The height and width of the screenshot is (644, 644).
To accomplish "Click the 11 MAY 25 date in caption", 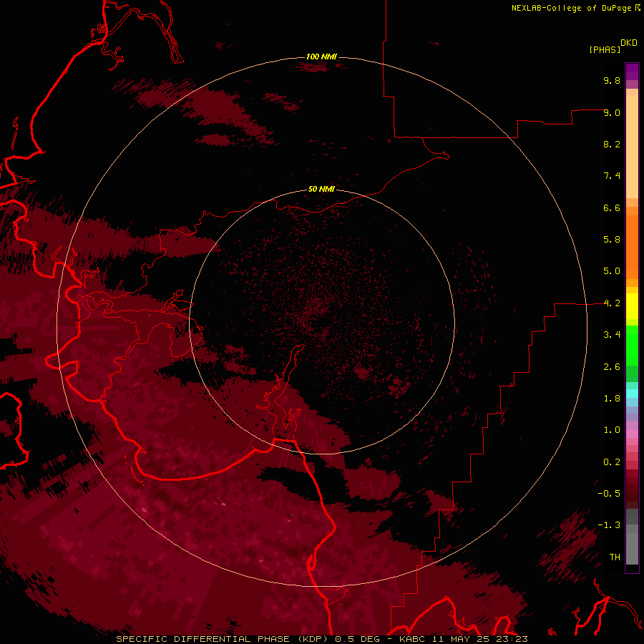I will (462, 639).
